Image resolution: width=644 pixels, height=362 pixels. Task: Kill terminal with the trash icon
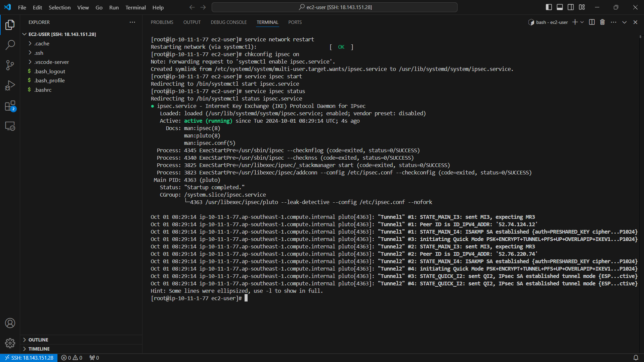click(x=602, y=22)
